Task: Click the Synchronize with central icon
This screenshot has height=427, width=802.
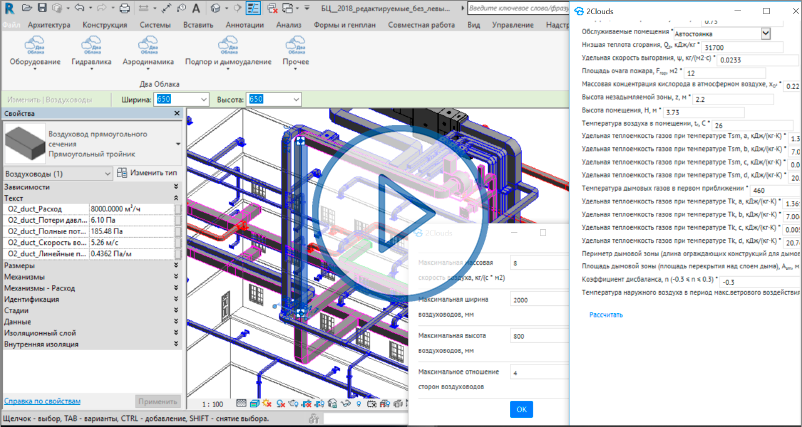Action: (57, 8)
